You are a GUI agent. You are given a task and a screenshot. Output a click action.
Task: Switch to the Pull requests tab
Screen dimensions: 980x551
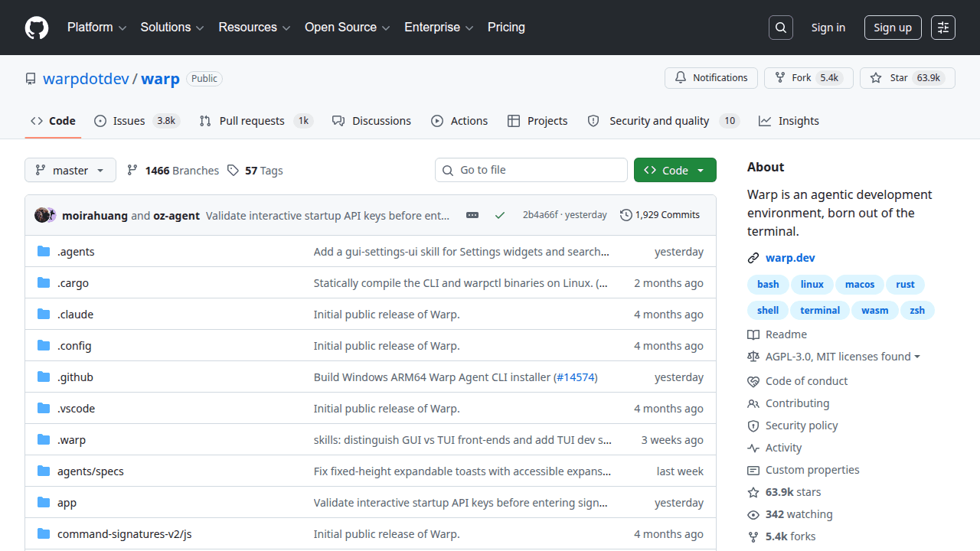(x=256, y=121)
